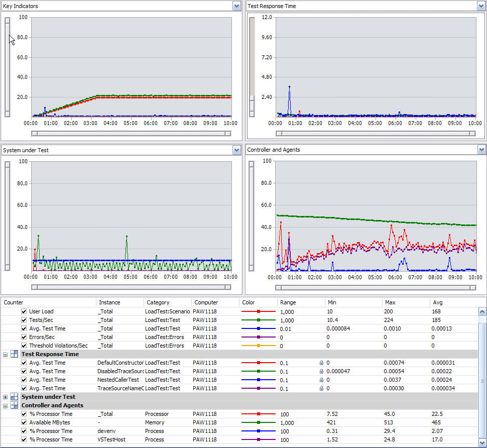This screenshot has height=448, width=487.
Task: Click the Color column header
Action: [x=259, y=302]
